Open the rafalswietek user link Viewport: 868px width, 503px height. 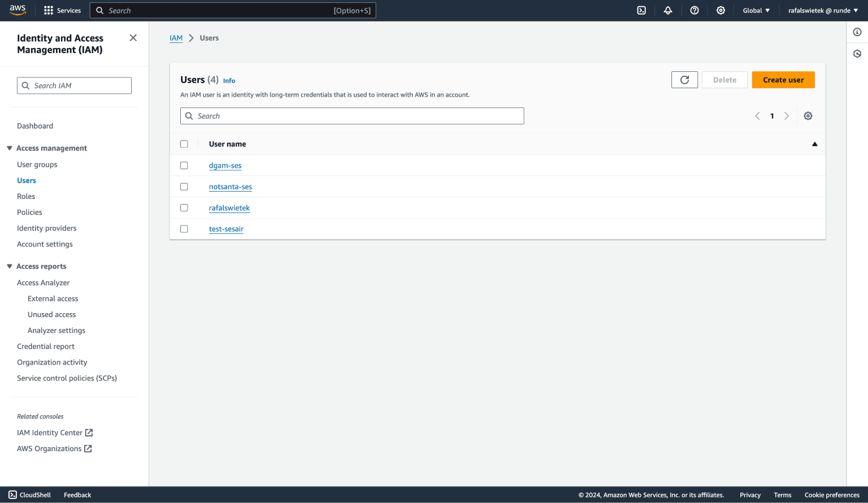229,208
